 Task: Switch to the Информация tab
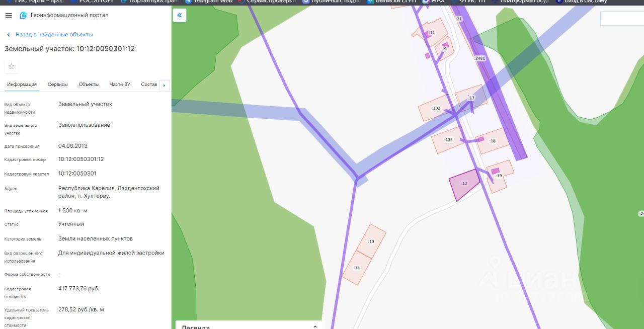pyautogui.click(x=22, y=84)
